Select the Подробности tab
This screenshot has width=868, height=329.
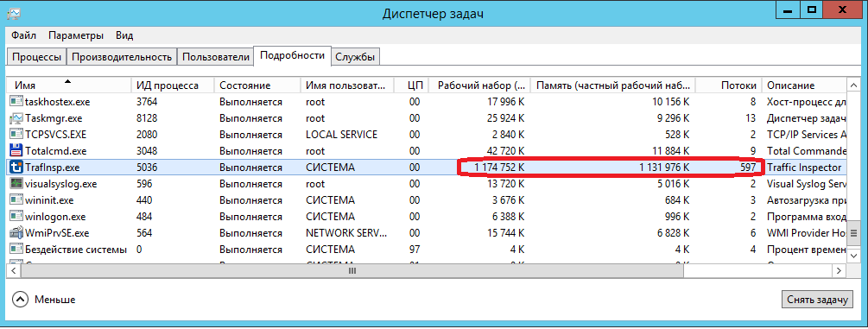[x=292, y=55]
